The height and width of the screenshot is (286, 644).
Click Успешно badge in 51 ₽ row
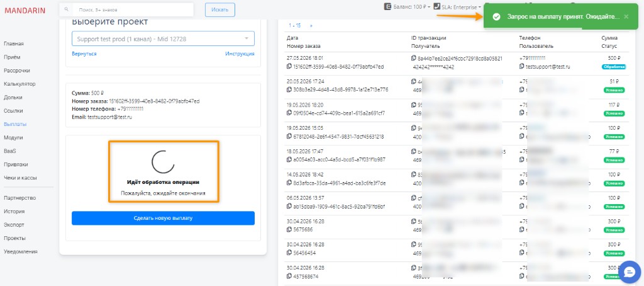click(614, 89)
